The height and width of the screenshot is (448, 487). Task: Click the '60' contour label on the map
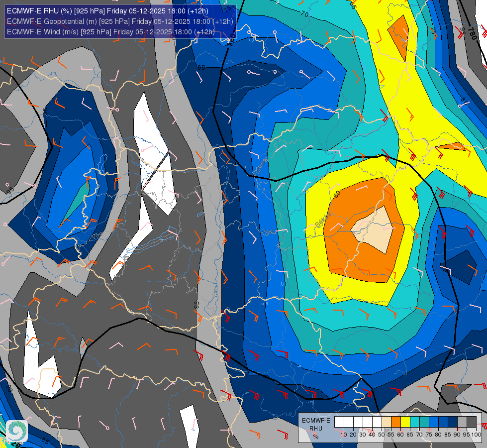[337, 194]
